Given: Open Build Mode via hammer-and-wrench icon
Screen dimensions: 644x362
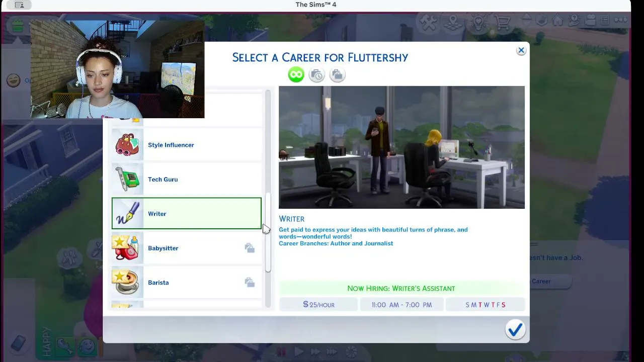Looking at the screenshot, I should click(428, 22).
